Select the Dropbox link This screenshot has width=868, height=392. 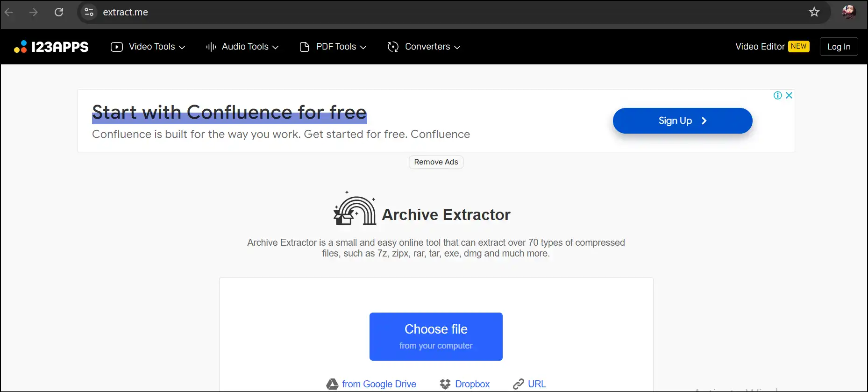(472, 384)
